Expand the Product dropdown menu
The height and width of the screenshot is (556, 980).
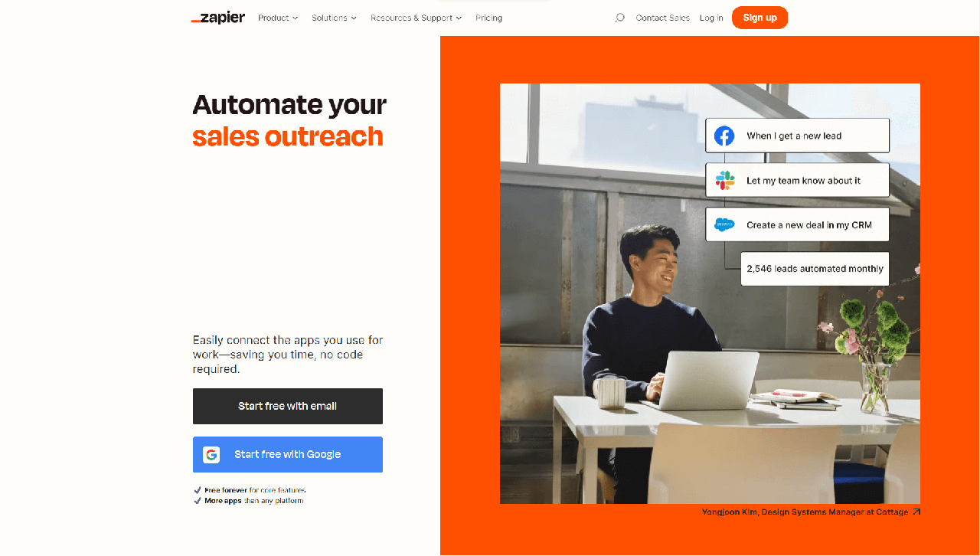(x=278, y=18)
